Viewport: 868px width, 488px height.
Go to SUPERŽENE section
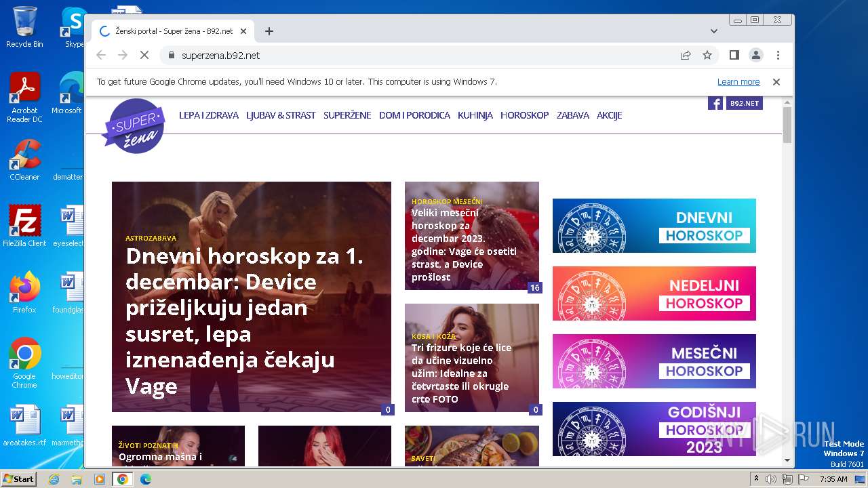347,115
